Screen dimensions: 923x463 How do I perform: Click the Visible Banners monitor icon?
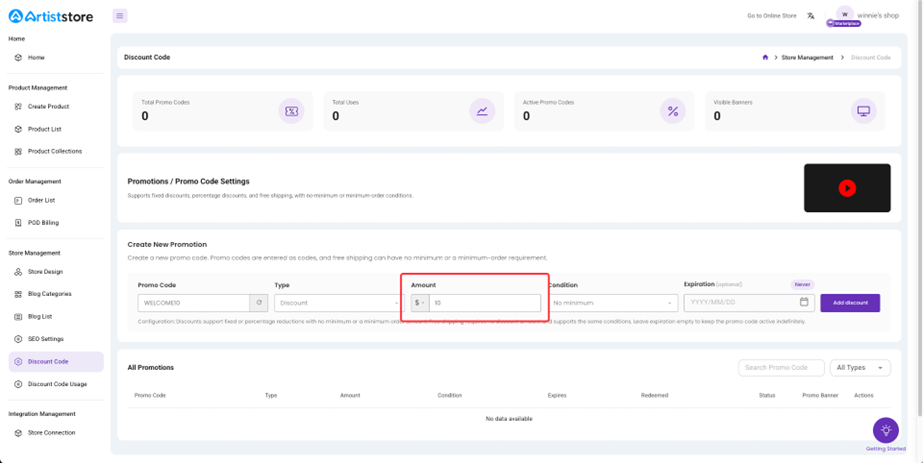click(x=864, y=111)
